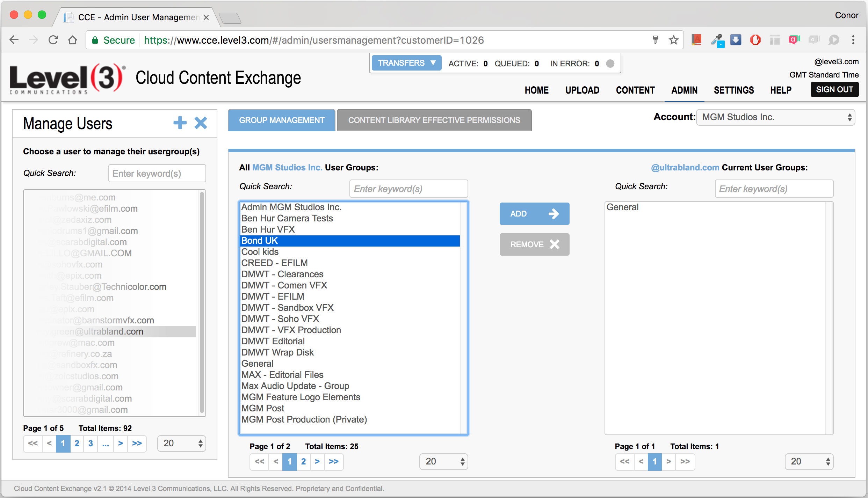
Task: Select MGM Post Production (Private) group
Action: pyautogui.click(x=350, y=419)
